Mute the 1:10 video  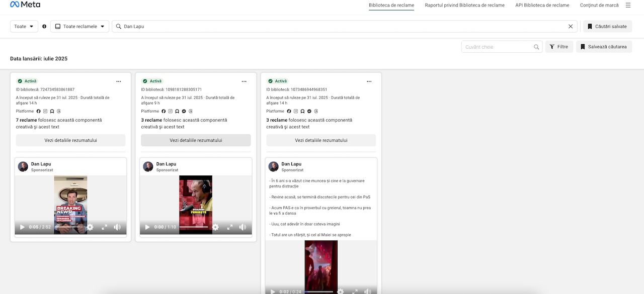[243, 227]
